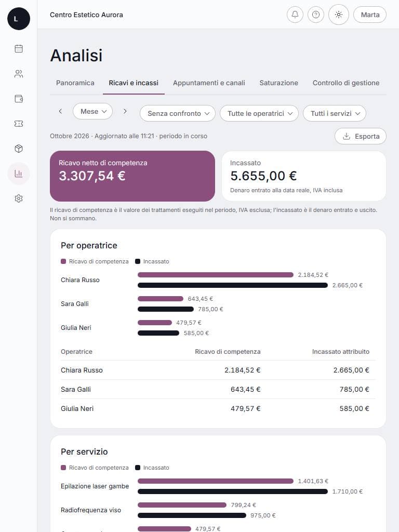This screenshot has width=399, height=532.
Task: Click Radiofrequenza viso chart label
Action: click(x=91, y=510)
